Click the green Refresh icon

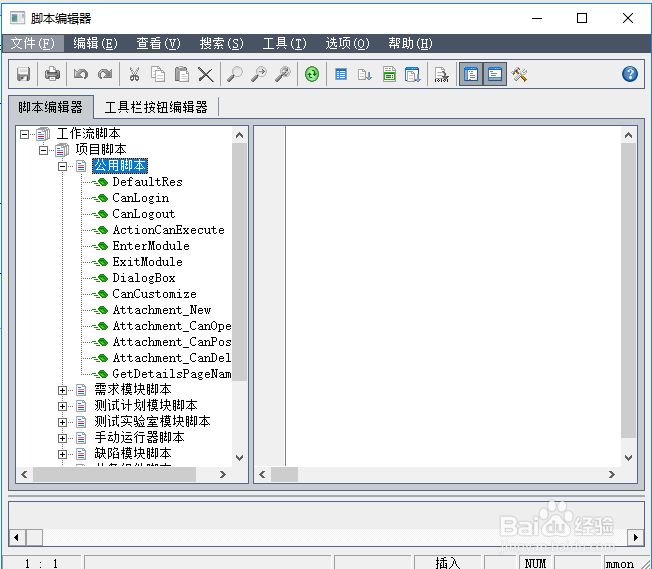click(312, 74)
